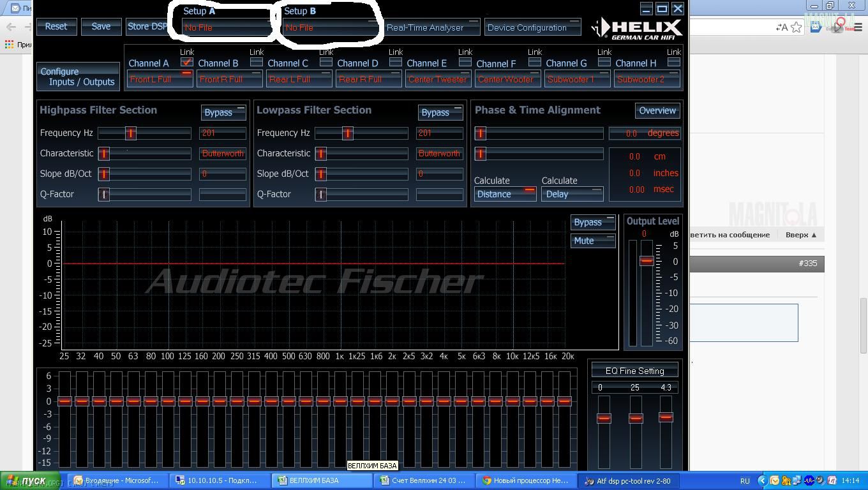
Task: Click the Highpass Frequency Hz value field
Action: 222,133
